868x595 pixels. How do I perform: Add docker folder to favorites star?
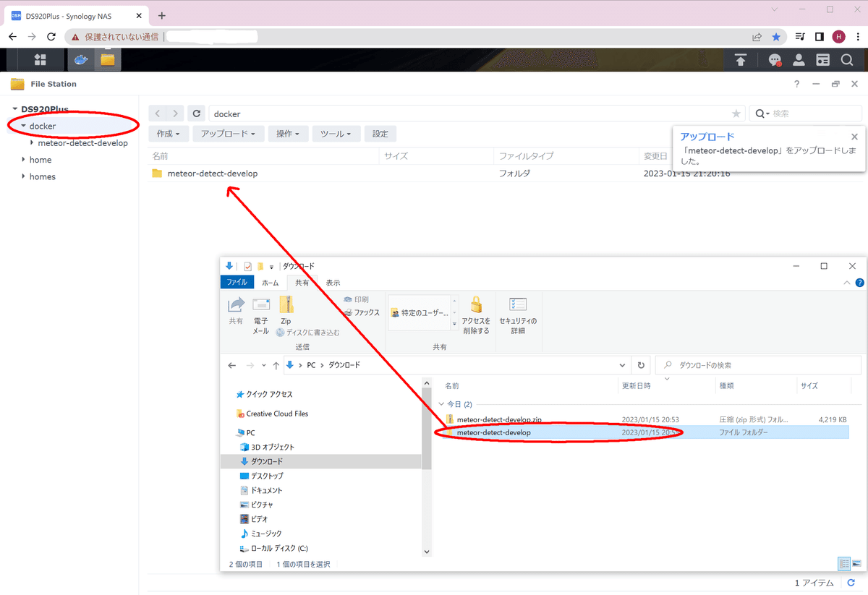click(736, 114)
